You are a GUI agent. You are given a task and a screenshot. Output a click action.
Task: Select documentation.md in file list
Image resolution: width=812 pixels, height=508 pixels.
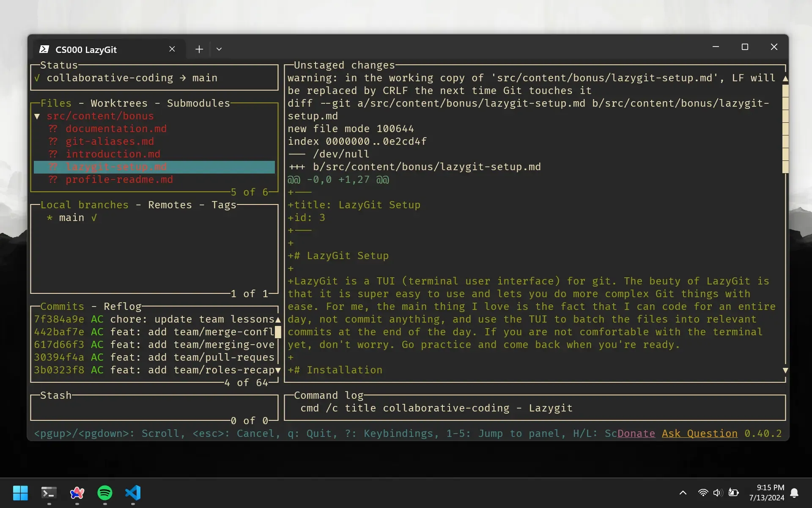click(x=116, y=128)
